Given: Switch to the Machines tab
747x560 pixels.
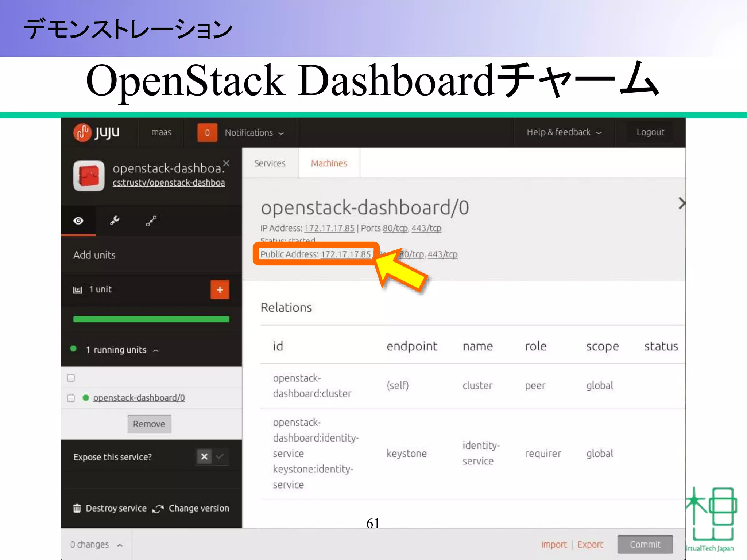Looking at the screenshot, I should click(329, 163).
